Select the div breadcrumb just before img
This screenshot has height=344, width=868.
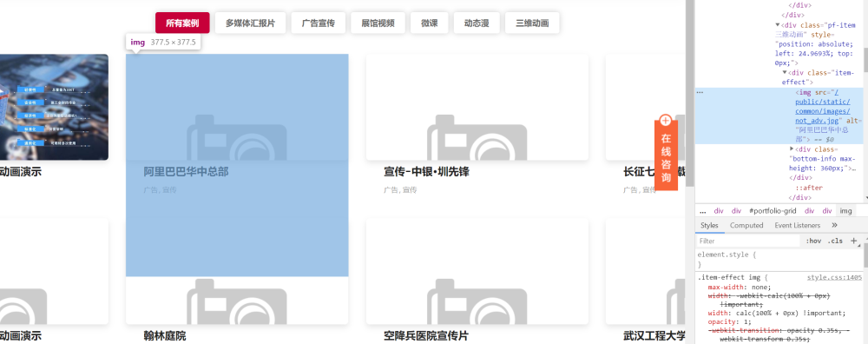click(x=827, y=211)
